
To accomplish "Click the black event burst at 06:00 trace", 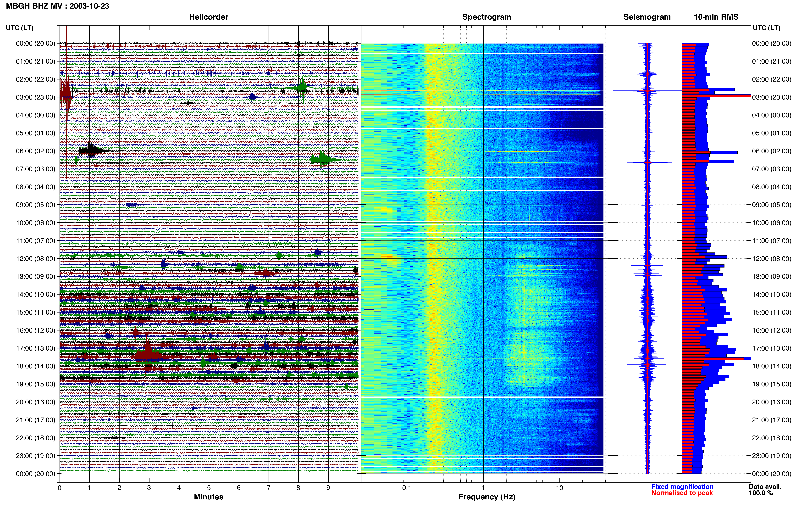I will pos(91,151).
